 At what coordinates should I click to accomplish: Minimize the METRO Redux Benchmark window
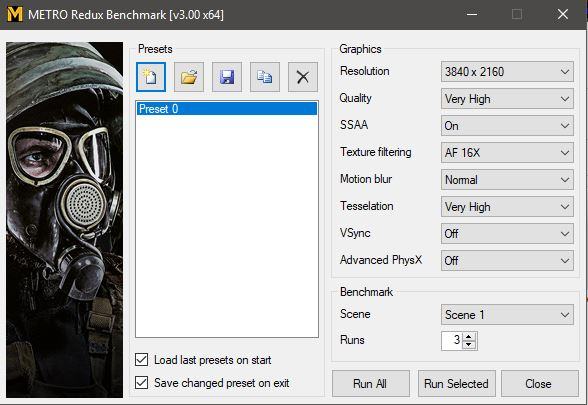coord(472,15)
